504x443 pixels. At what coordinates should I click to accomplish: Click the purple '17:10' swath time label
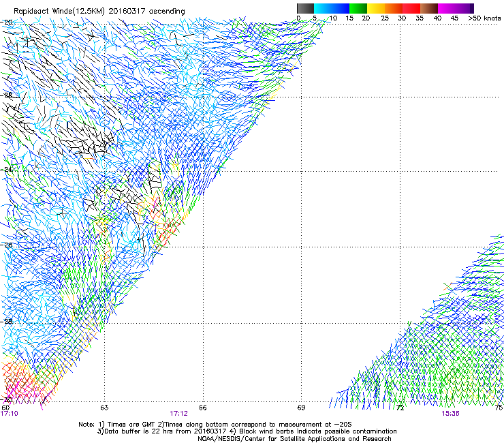[9, 414]
